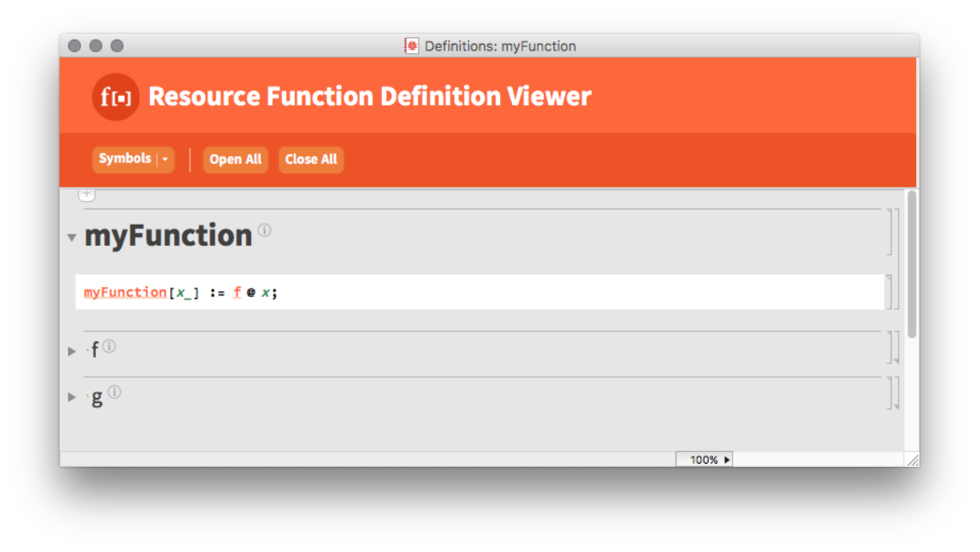Click the arrow next to the 100% indicator
The height and width of the screenshot is (552, 980).
pyautogui.click(x=725, y=459)
